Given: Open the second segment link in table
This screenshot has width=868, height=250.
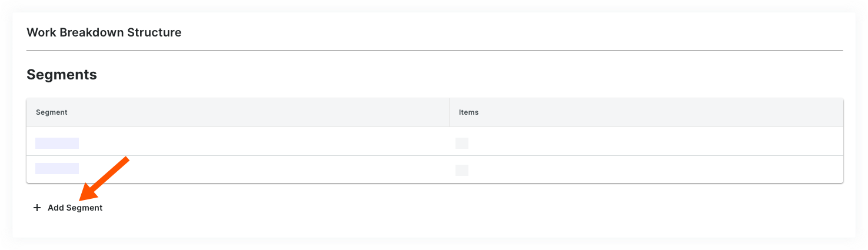Looking at the screenshot, I should 57,169.
